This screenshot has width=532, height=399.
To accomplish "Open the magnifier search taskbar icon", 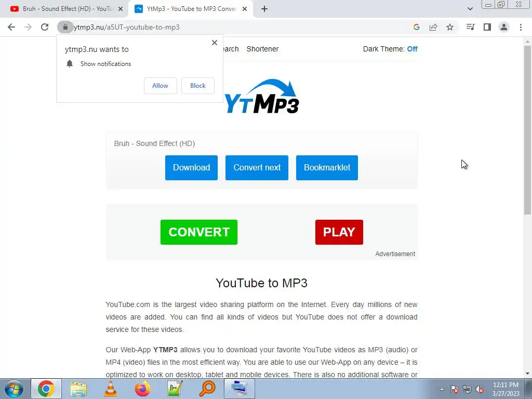I will [207, 389].
